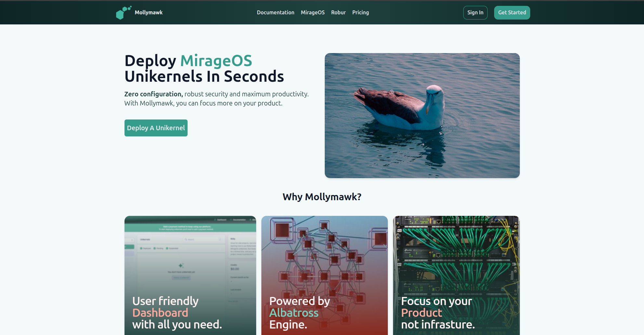The image size is (644, 335).
Task: Click teal MirageOS word in hero headline
Action: 216,61
